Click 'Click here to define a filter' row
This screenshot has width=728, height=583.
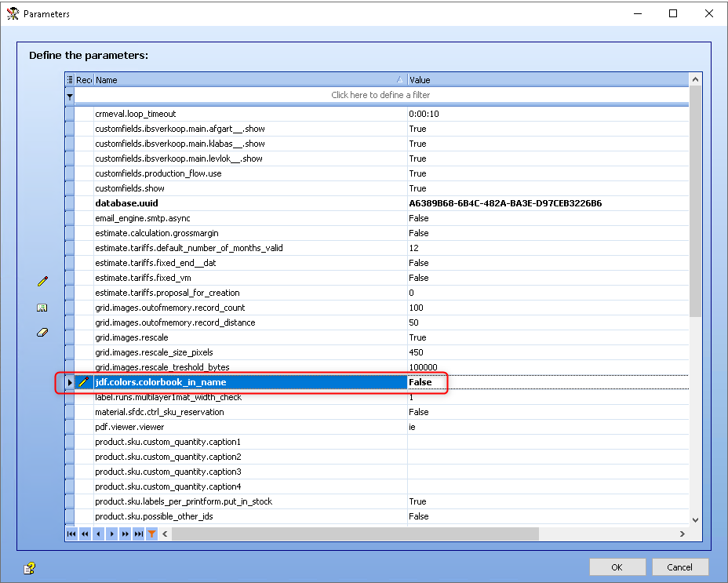click(x=380, y=95)
